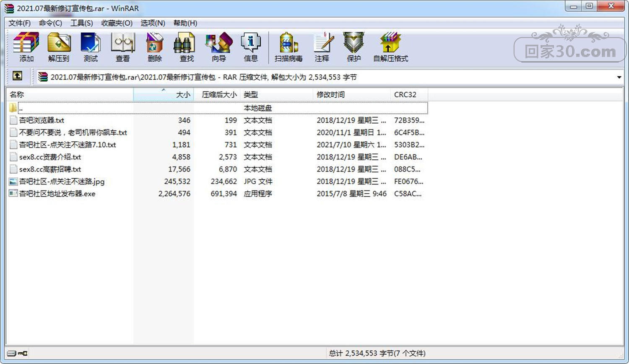629x364 pixels.
Task: Click the status bar drive/key icon
Action: pyautogui.click(x=17, y=353)
